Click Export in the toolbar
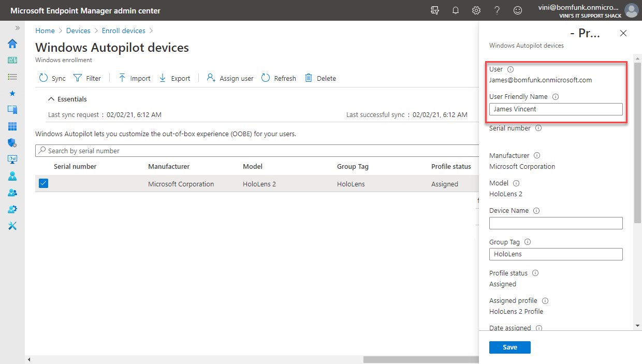Screen dimensions: 642x364 pyautogui.click(x=174, y=78)
